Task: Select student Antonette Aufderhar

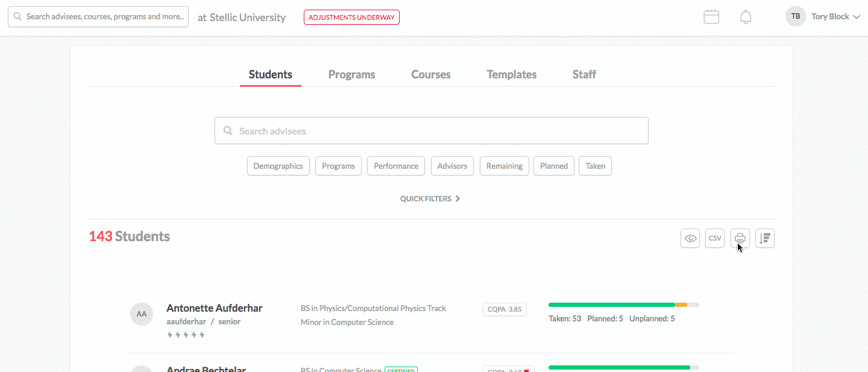Action: pos(214,307)
